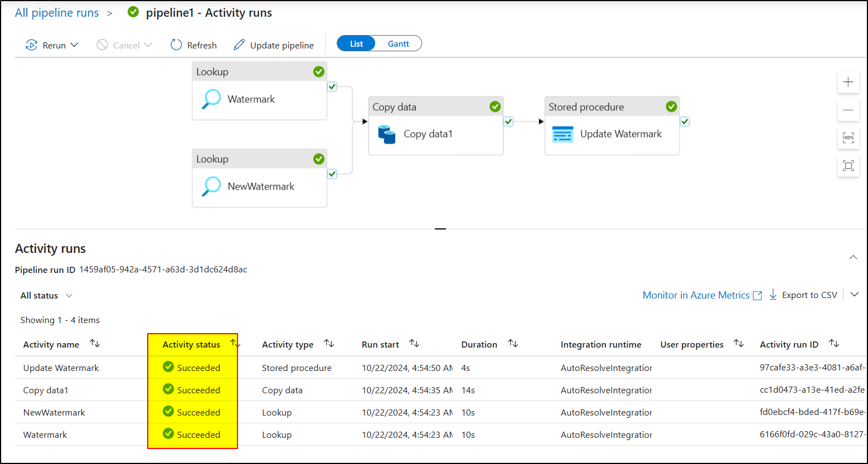Click the Rerun play icon
The width and height of the screenshot is (868, 464).
pos(32,45)
